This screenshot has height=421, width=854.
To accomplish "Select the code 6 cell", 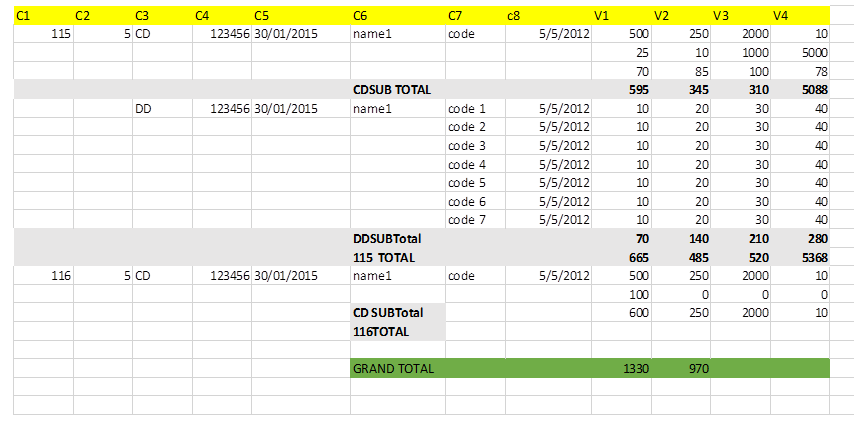I will pyautogui.click(x=475, y=202).
